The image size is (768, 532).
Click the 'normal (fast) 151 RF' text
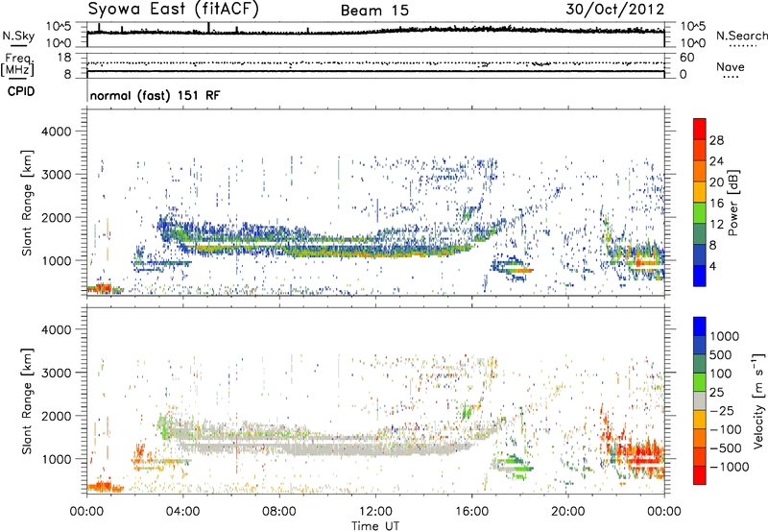coord(156,95)
